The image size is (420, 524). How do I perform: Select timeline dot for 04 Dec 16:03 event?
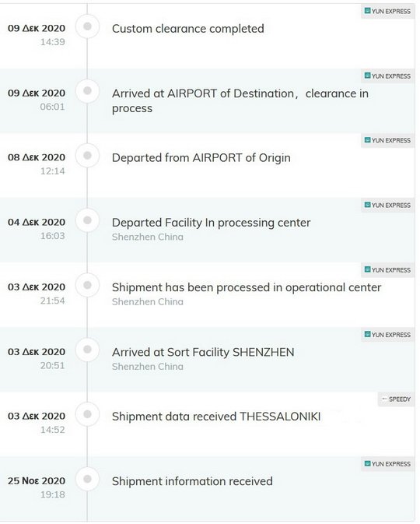[x=87, y=220]
